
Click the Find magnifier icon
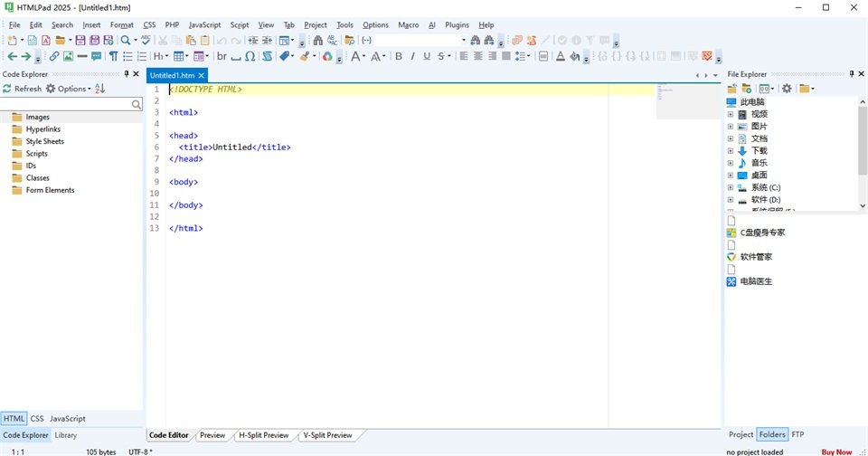point(126,41)
